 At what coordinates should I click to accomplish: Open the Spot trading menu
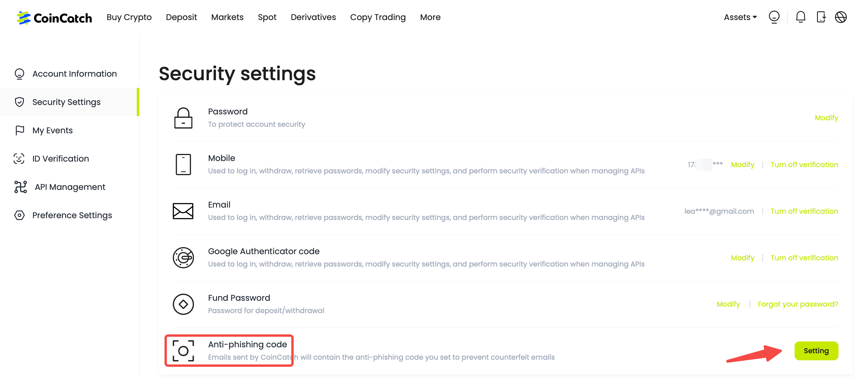tap(267, 17)
